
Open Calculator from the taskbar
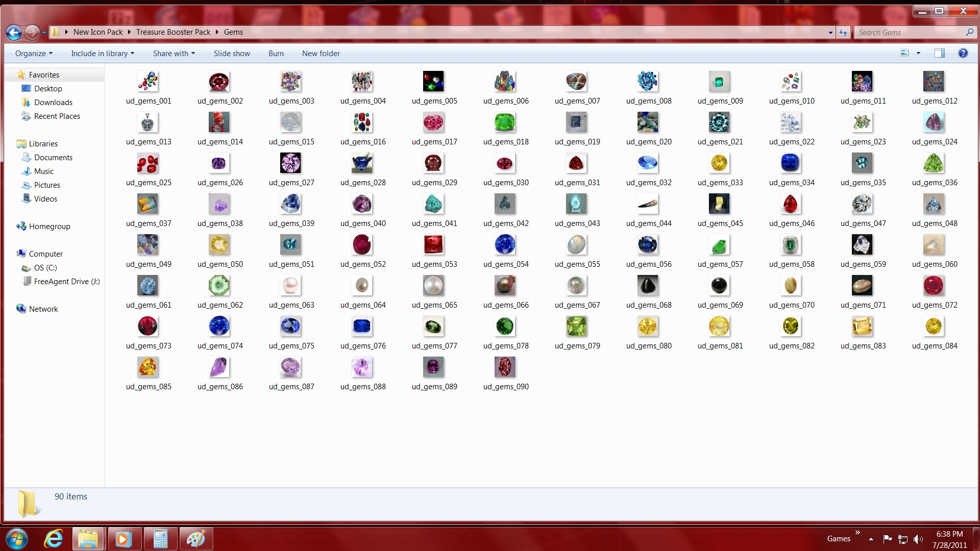click(x=160, y=539)
